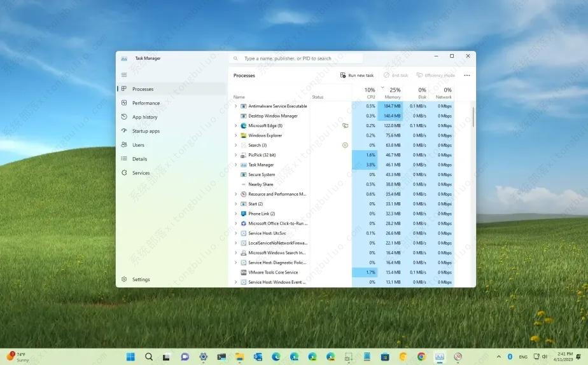This screenshot has width=588, height=365.
Task: Select the Nearby Share process
Action: (x=261, y=184)
